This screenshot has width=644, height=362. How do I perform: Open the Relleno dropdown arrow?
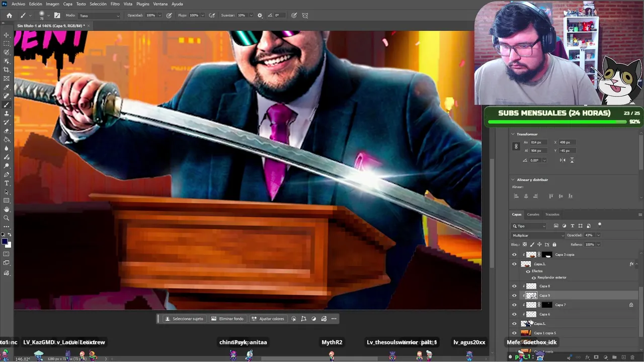pos(598,244)
